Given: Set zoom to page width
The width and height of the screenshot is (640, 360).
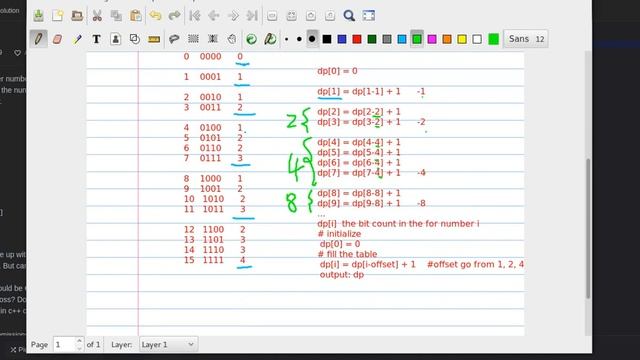Looking at the screenshot, I should click(x=291, y=16).
